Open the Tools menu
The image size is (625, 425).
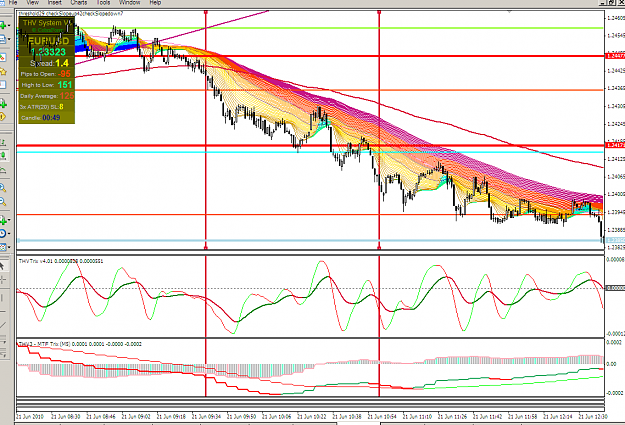(103, 2)
